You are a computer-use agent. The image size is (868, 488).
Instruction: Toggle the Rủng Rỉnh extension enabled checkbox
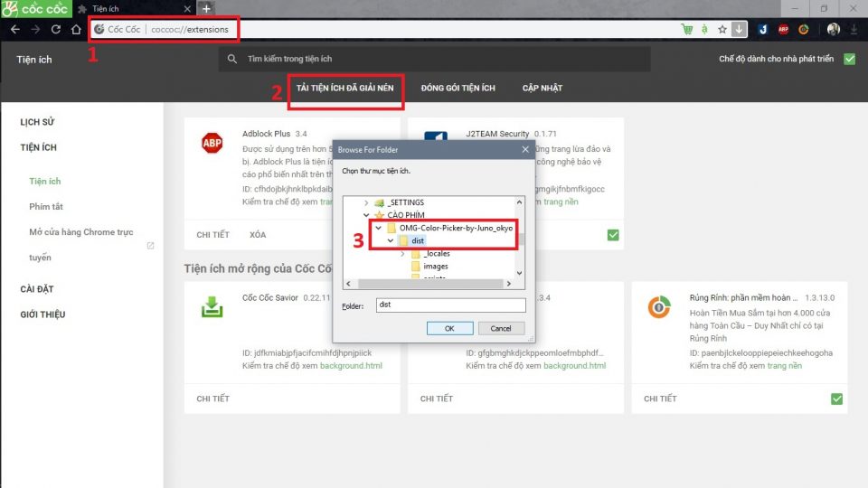(836, 399)
